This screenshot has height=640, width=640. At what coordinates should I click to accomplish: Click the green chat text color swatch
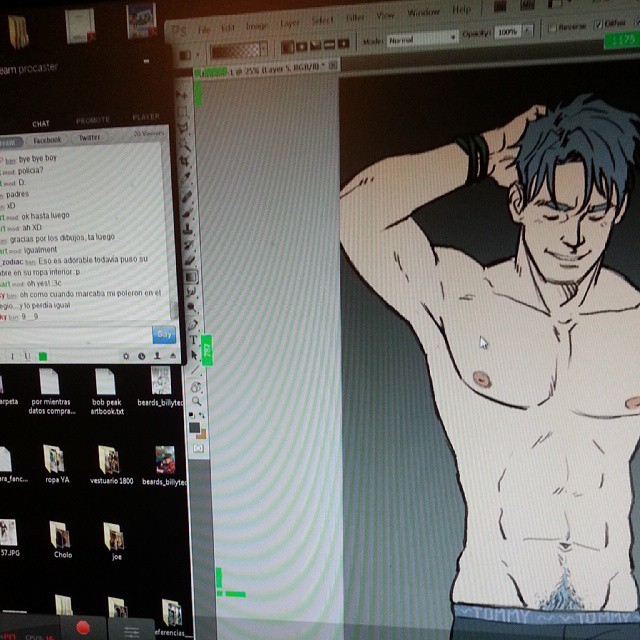42,357
